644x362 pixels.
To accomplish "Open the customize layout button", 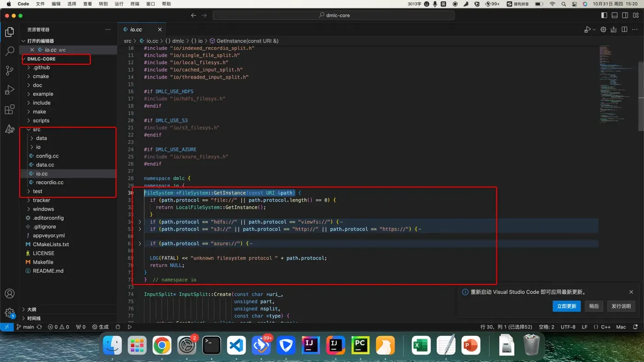I will [635, 15].
